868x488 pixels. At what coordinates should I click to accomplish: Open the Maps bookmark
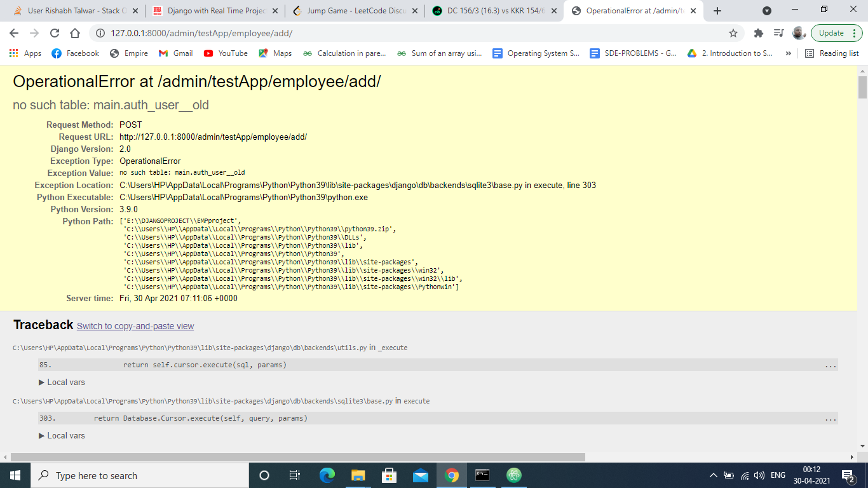coord(275,53)
